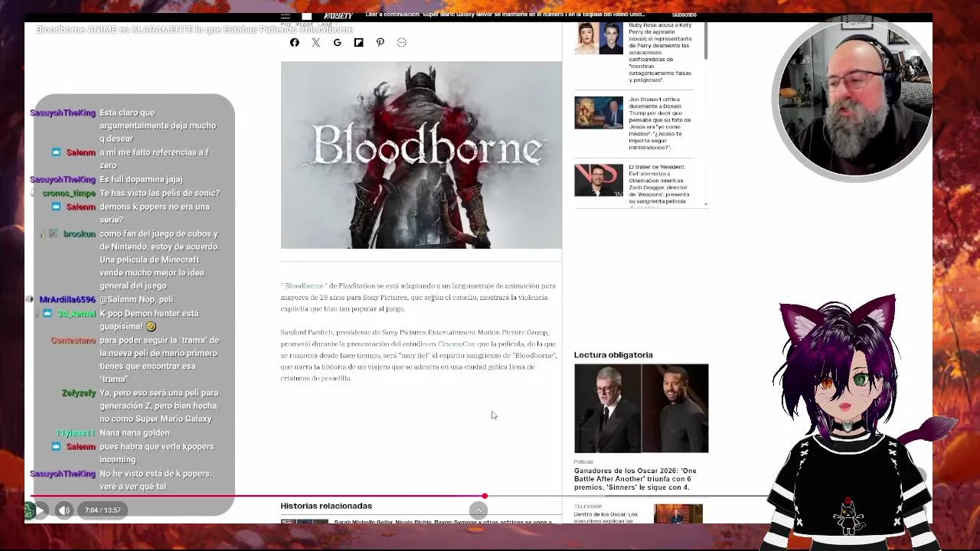Open the Lectura obligatoria Oscar winners image
980x551 pixels.
click(642, 409)
